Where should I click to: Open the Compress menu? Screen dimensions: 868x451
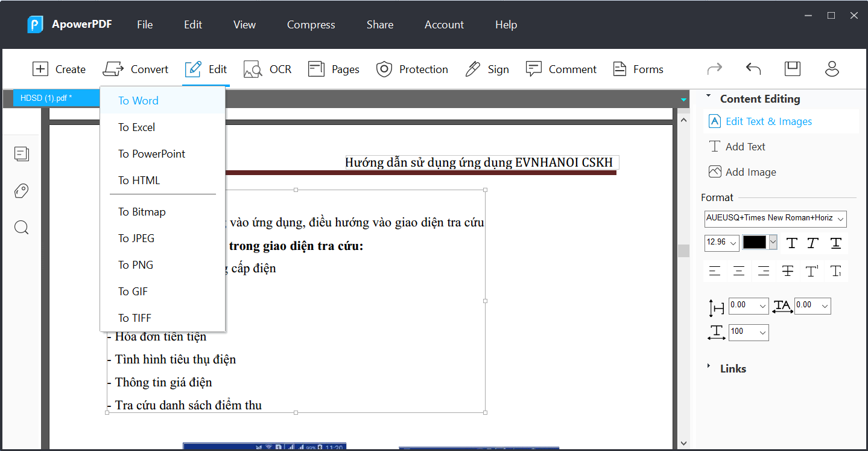(311, 25)
